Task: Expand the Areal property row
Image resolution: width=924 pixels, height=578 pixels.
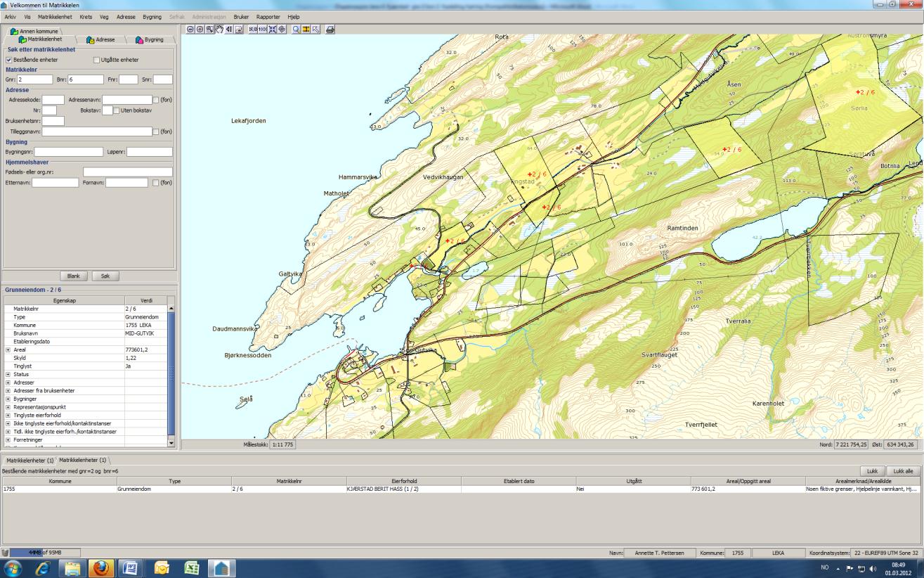Action: (x=8, y=349)
